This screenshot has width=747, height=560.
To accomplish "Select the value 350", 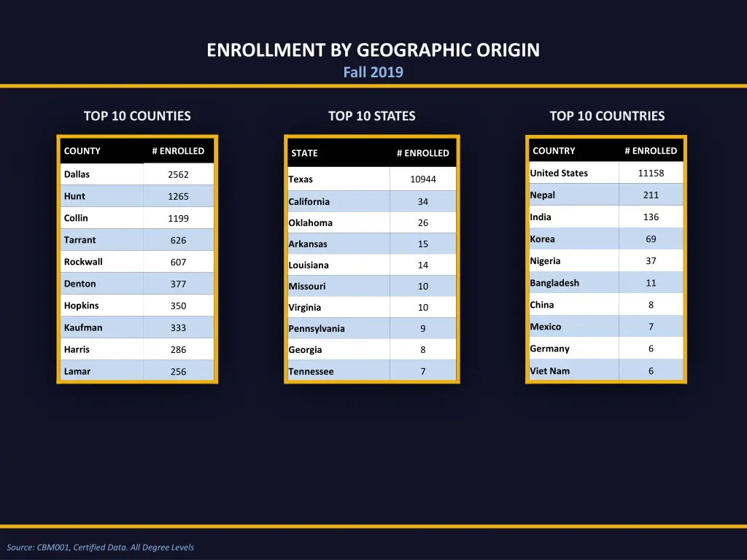I will click(178, 306).
